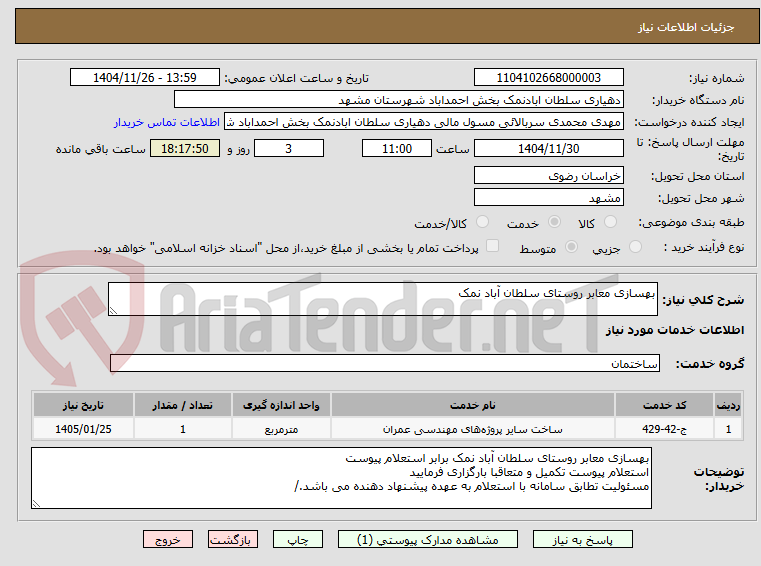Click the خروج exit button
Viewport: 761px width, 566px height.
coord(168,539)
